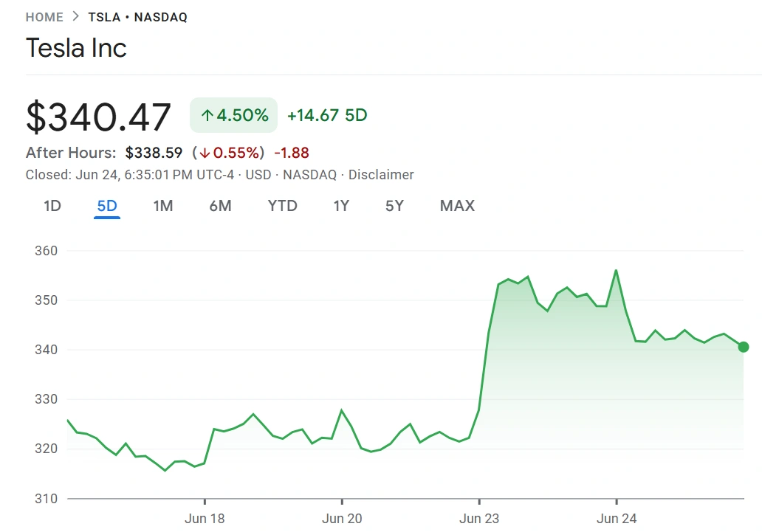Click the Jun 24 axis label
This screenshot has height=532, width=762.
[x=617, y=519]
